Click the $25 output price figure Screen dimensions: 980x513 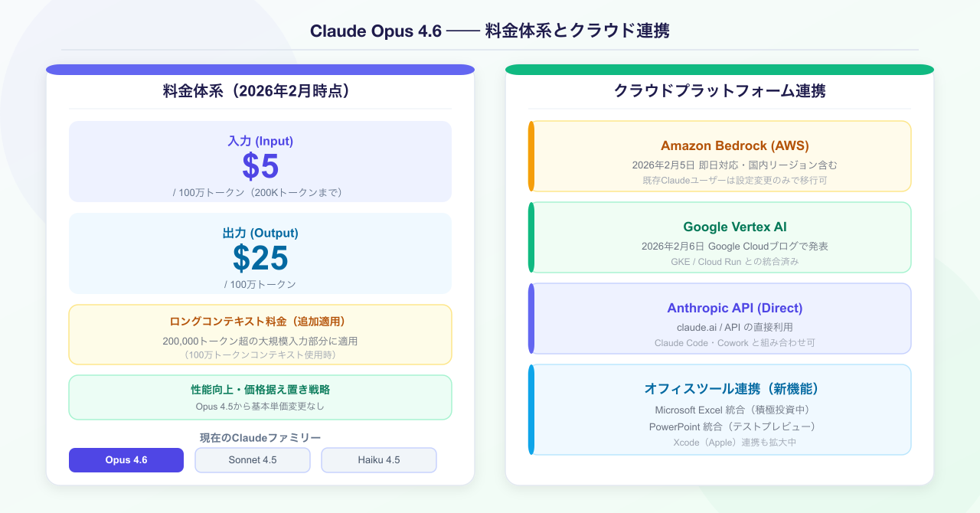tap(260, 258)
